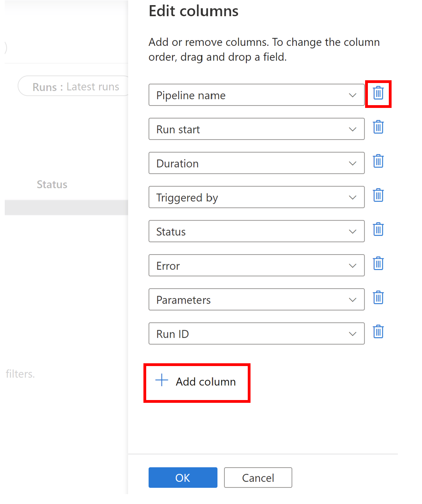The width and height of the screenshot is (422, 504).
Task: Delete the Triggered by column
Action: 378,195
